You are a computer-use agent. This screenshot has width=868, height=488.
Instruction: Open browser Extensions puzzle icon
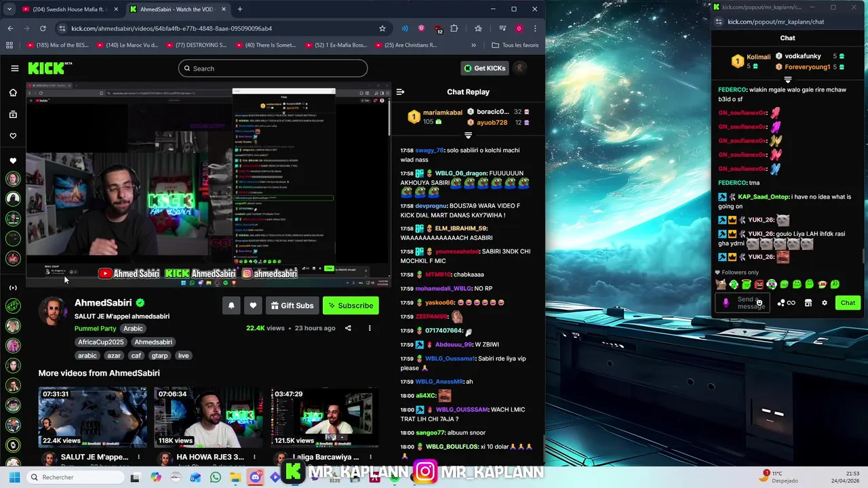454,28
